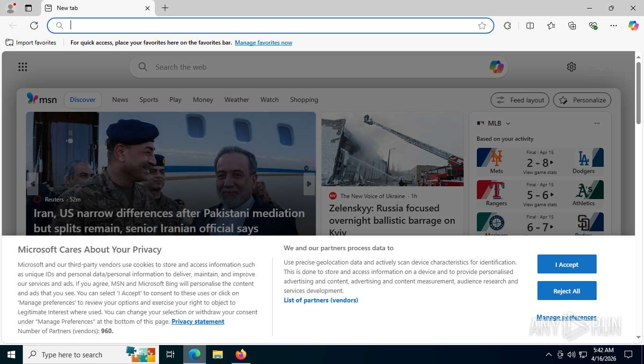Screen dimensions: 644x364
Task: Click the I Accept button
Action: click(x=567, y=264)
